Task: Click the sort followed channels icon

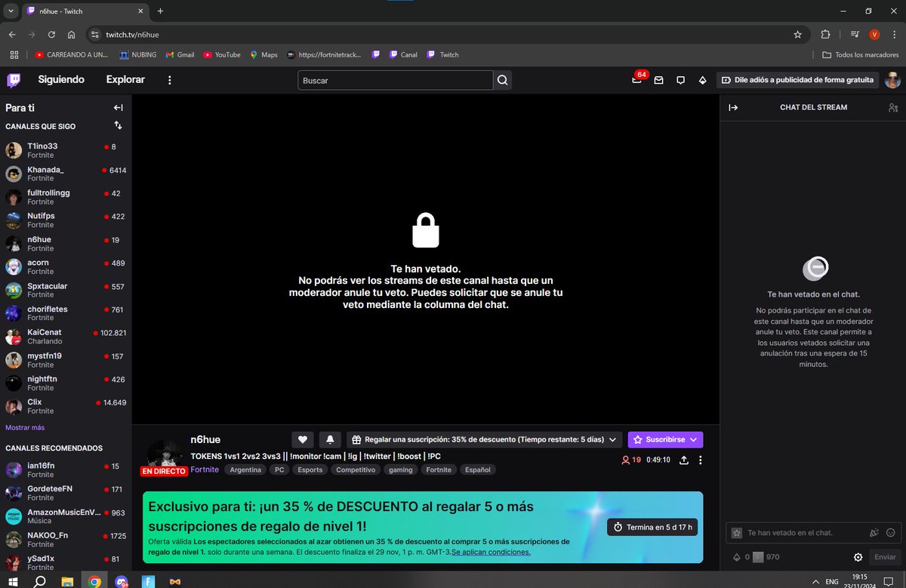Action: [x=118, y=125]
